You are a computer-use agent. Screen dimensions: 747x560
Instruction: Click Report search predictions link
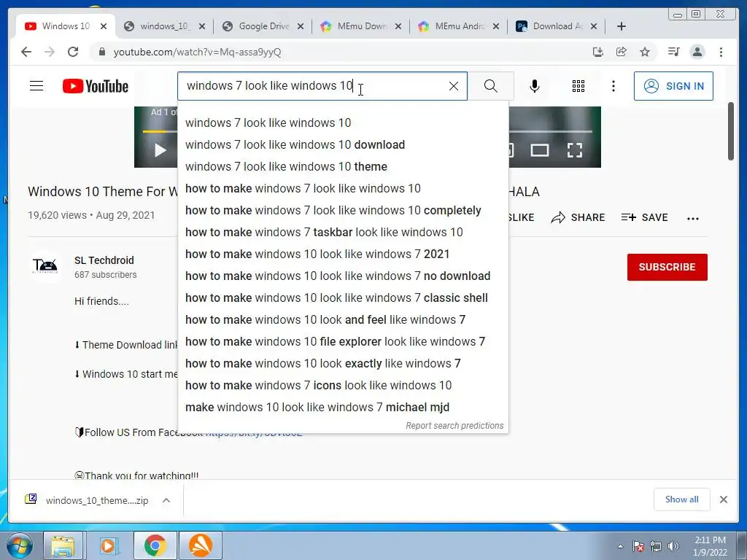[454, 426]
